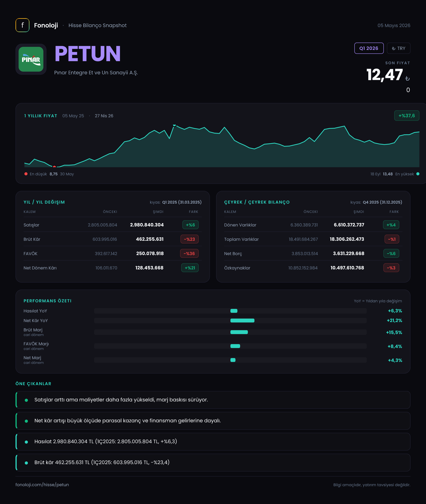The height and width of the screenshot is (504, 426).
Task: Click the +%37,6 yearly change badge
Action: tap(407, 116)
